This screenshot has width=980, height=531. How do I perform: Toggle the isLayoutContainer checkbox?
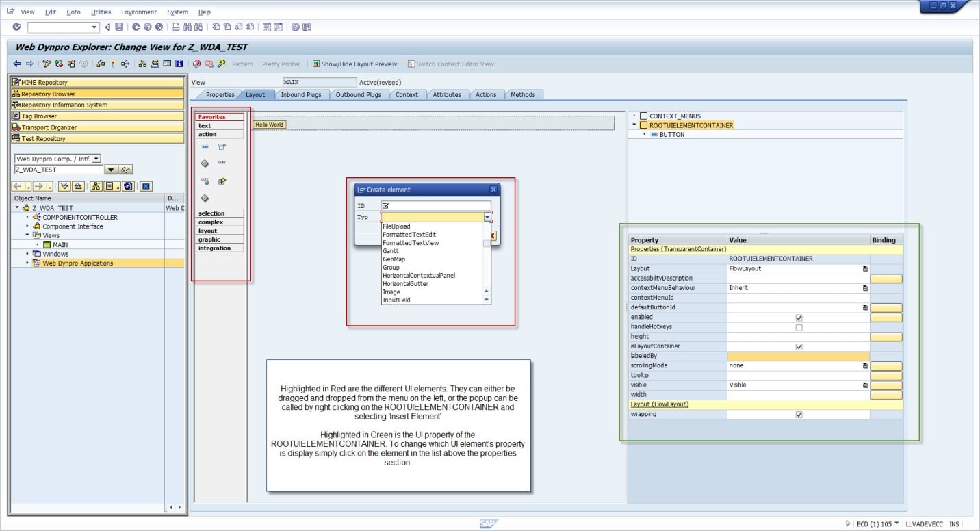(x=799, y=347)
